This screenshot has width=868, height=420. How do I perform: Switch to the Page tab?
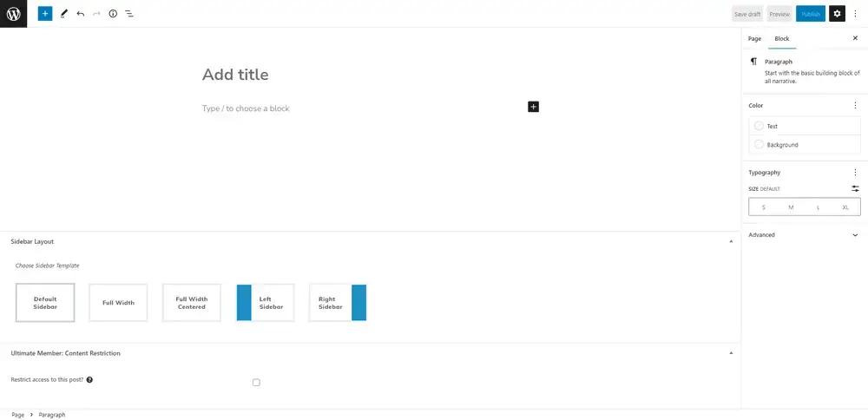point(754,39)
